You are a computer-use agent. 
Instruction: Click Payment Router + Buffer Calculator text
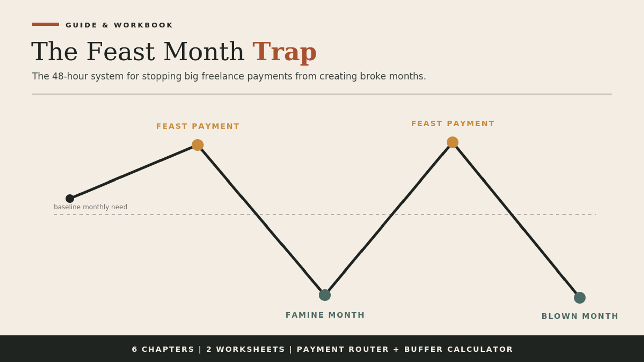coord(405,349)
